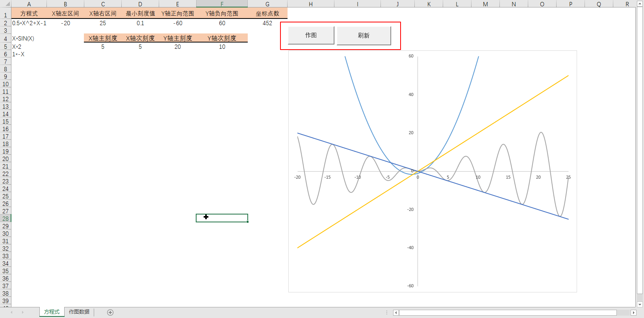Viewport: 644px width, 318px height.
Task: Select column F header
Action: coord(222,4)
